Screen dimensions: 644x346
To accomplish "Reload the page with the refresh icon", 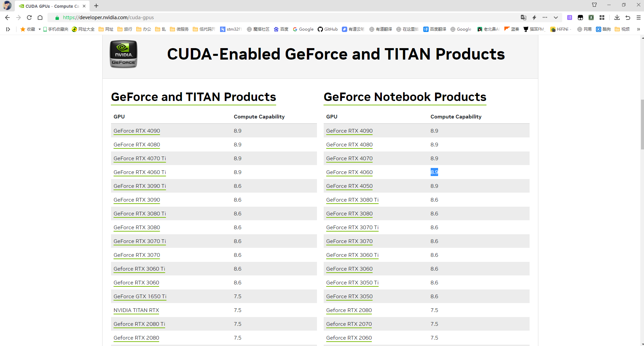I will [29, 18].
